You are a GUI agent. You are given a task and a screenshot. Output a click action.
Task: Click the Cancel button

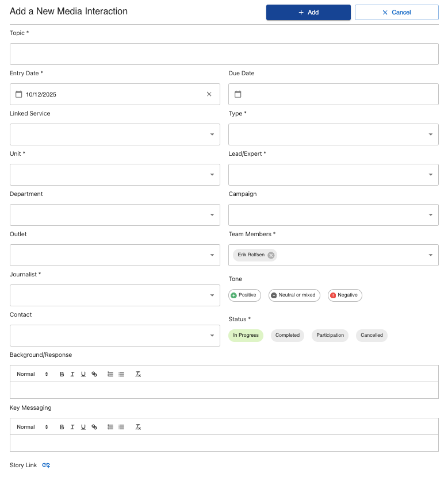pos(396,12)
